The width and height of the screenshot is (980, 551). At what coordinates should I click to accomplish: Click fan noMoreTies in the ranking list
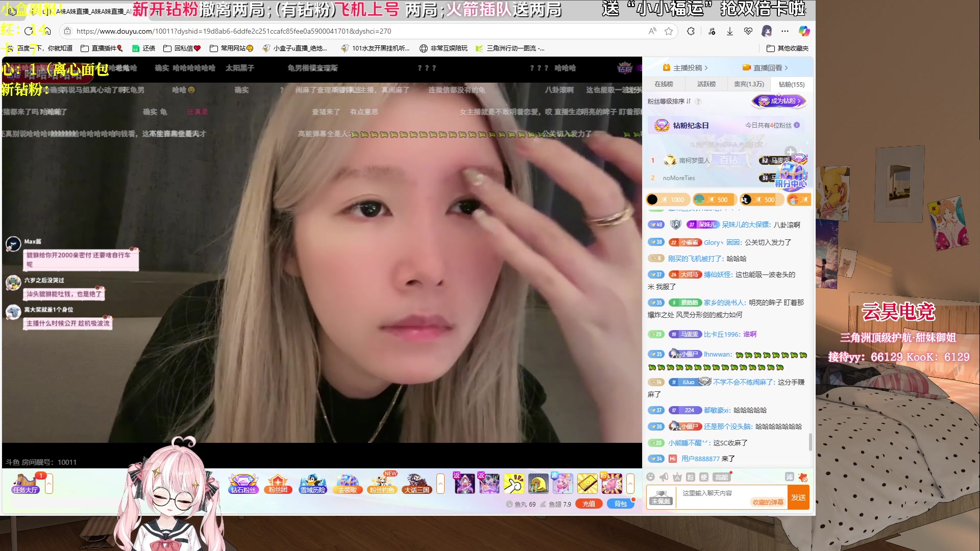click(679, 178)
